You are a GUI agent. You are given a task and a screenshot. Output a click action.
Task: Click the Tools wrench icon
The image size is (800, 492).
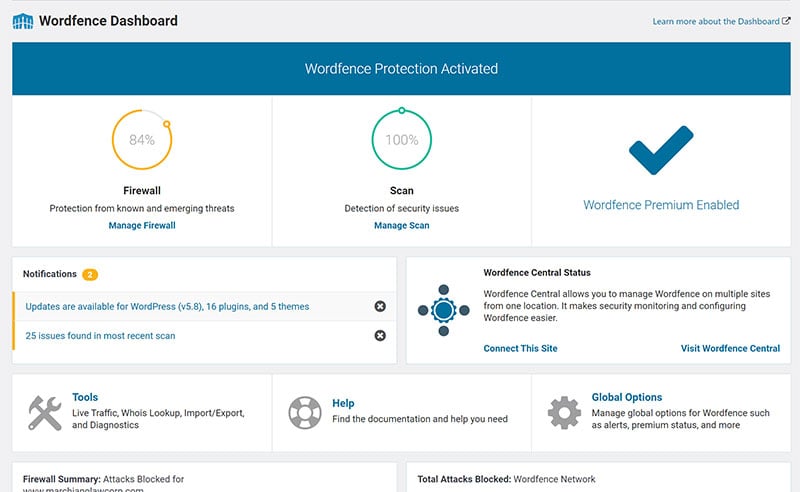click(x=45, y=412)
